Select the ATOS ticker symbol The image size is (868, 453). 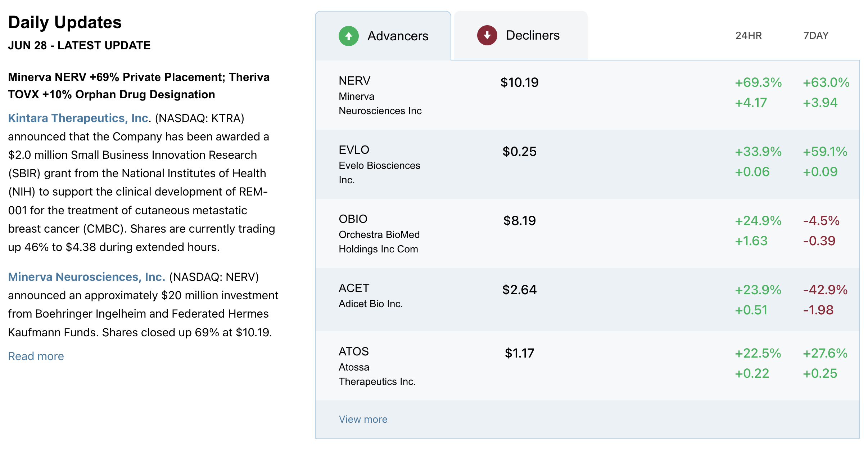[x=354, y=351]
